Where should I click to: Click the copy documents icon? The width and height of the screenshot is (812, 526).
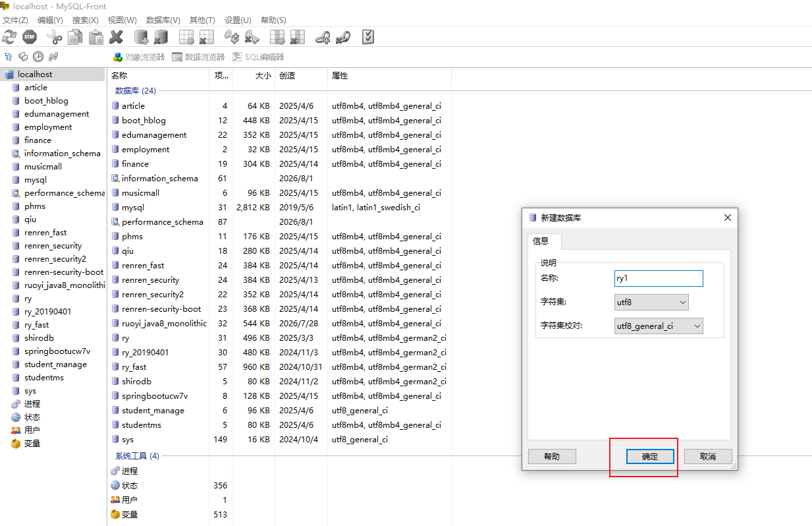coord(75,37)
